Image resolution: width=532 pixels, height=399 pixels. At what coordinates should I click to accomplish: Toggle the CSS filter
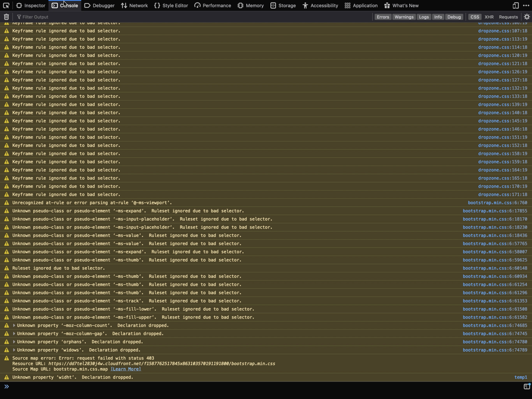[x=475, y=17]
